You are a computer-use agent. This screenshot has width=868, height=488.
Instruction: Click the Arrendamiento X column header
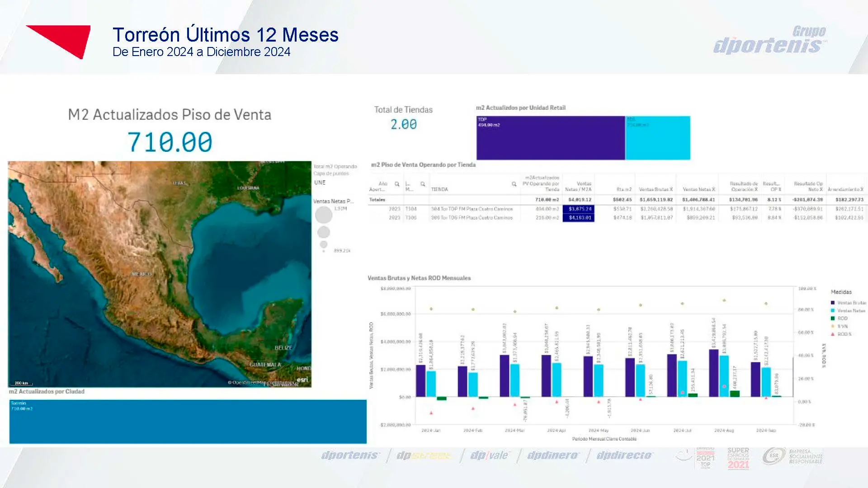coord(846,189)
